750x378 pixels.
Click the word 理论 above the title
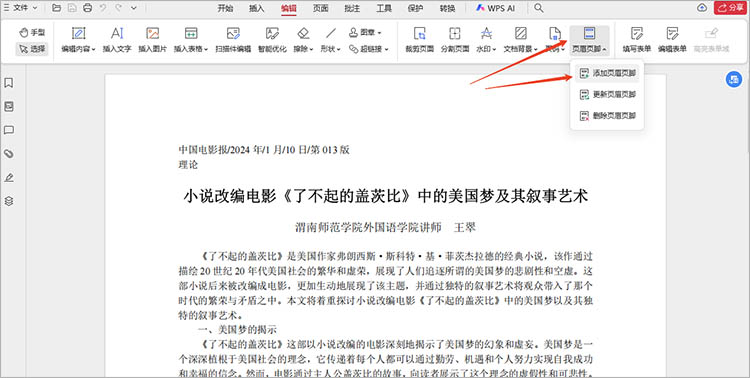coord(188,165)
